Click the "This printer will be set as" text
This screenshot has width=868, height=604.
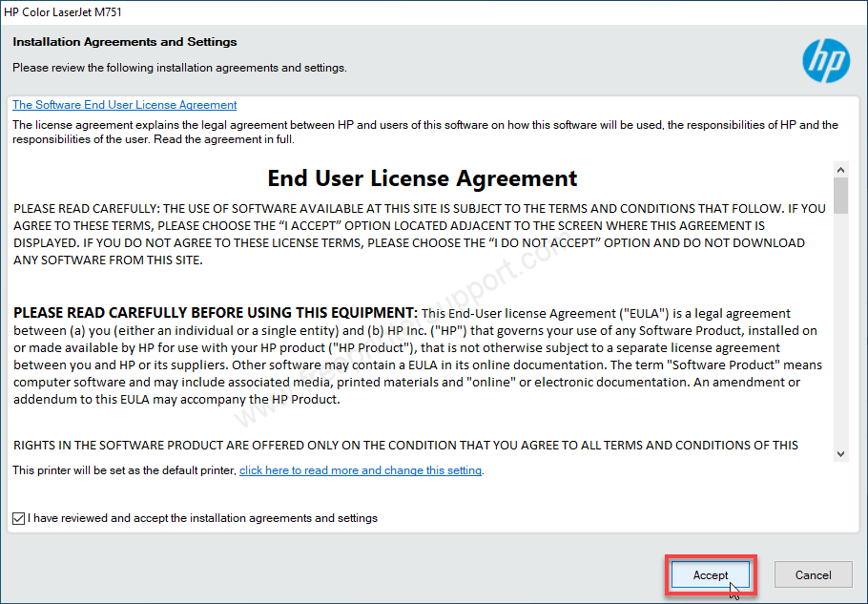coord(124,470)
